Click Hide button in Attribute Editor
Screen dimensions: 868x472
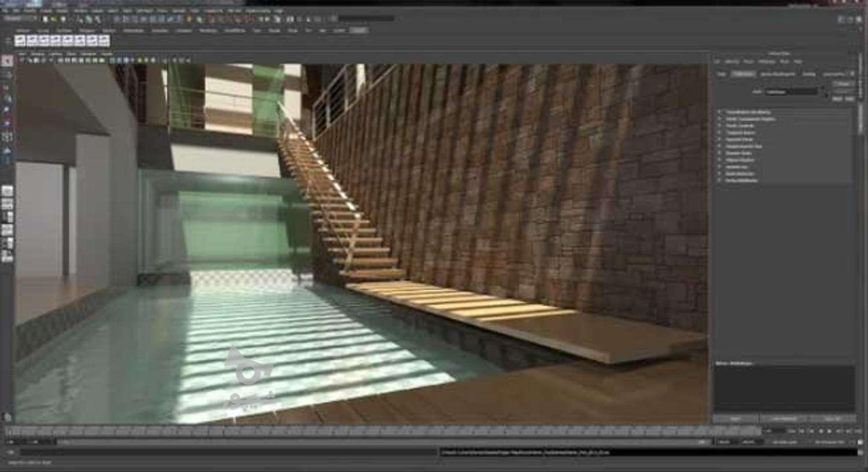coord(849,99)
